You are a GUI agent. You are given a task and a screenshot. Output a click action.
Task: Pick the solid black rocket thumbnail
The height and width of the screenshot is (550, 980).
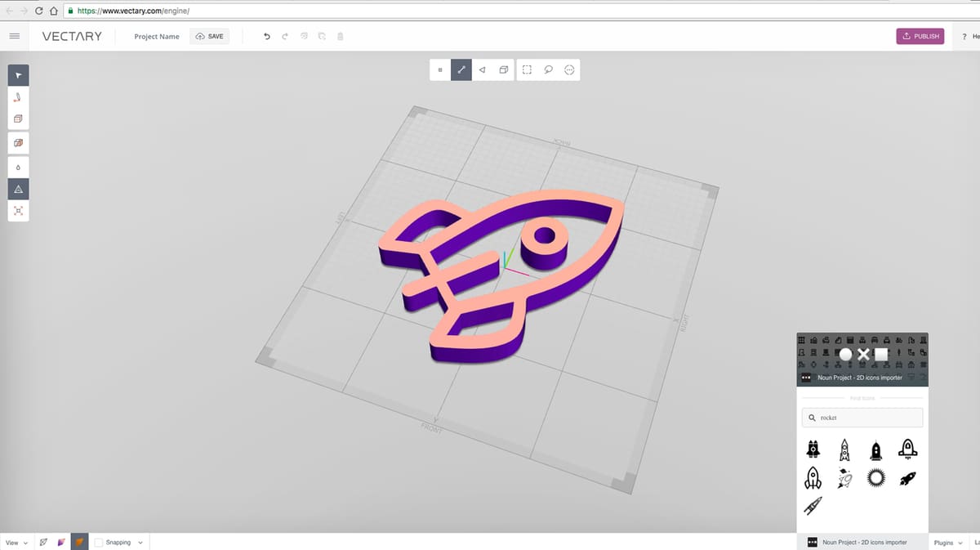pyautogui.click(x=906, y=478)
